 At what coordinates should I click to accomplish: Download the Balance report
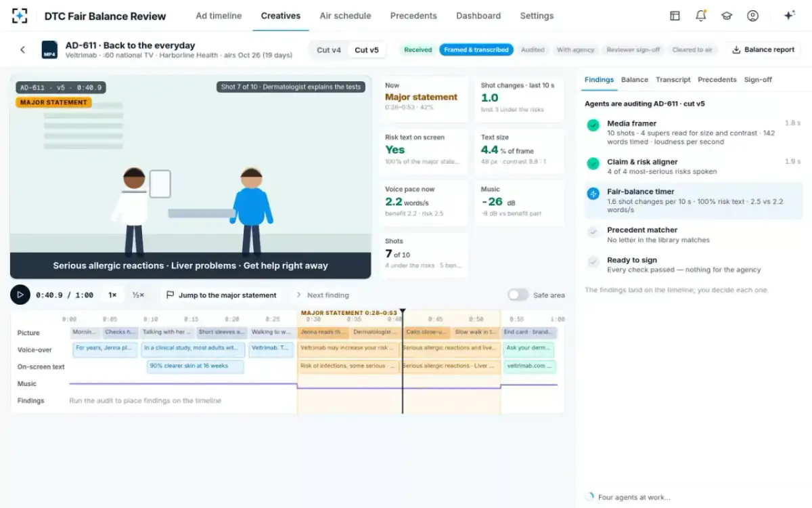(763, 49)
